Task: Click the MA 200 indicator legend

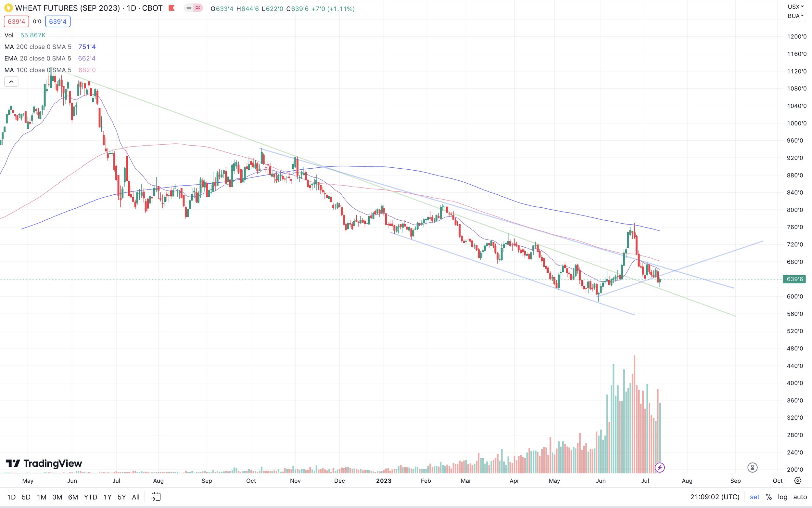Action: click(38, 47)
